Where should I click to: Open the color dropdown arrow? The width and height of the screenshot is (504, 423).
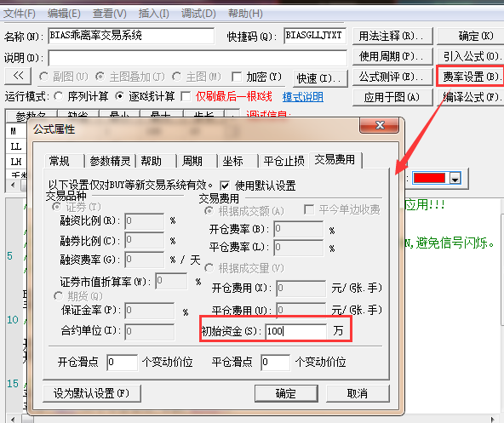[455, 179]
